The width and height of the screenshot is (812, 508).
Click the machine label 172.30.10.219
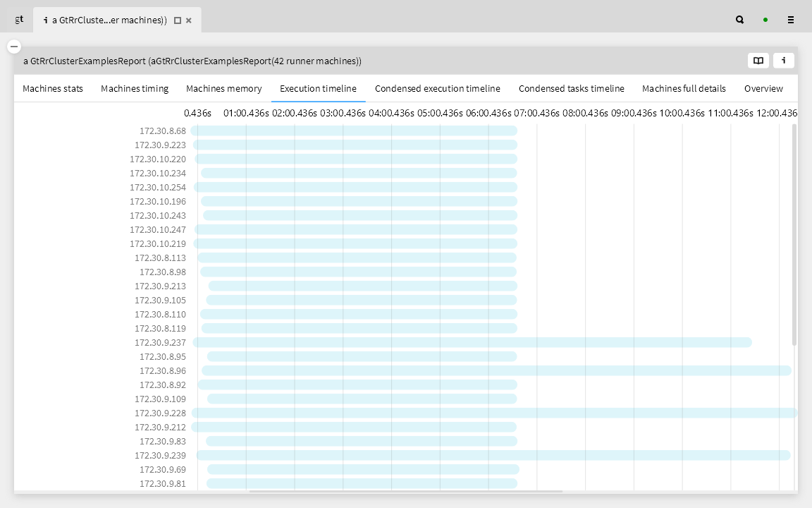point(157,243)
